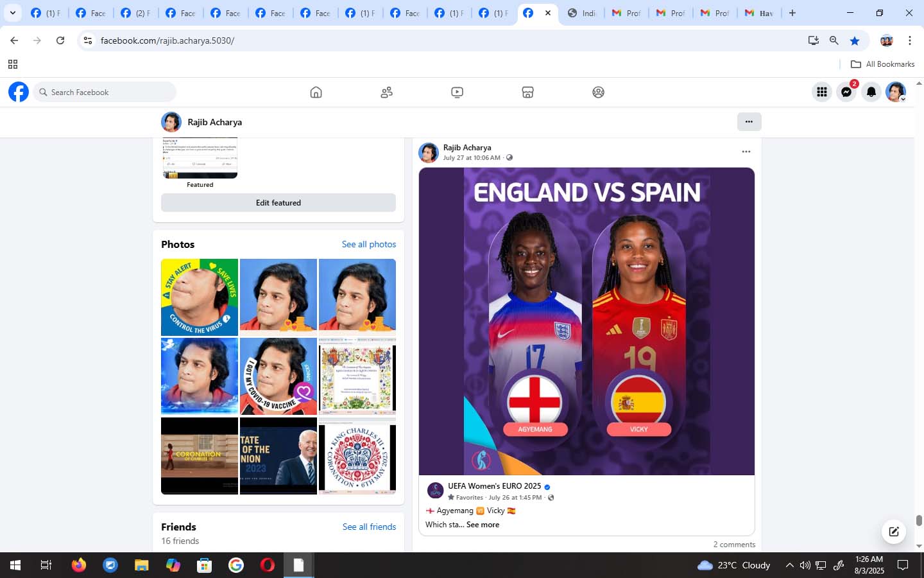Launch Opera browser from taskbar
The width and height of the screenshot is (924, 578).
click(x=268, y=565)
